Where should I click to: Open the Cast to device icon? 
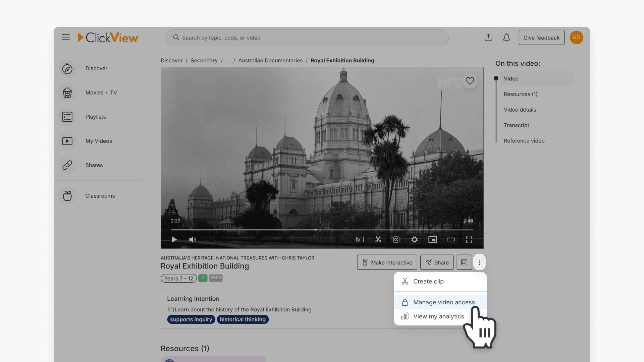point(360,239)
